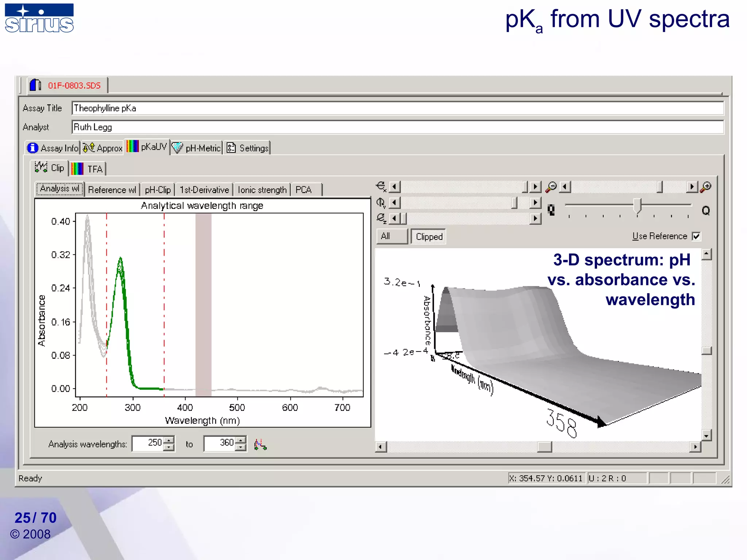Click the Assay Title input field
Image resolution: width=747 pixels, height=560 pixels.
pyautogui.click(x=398, y=108)
